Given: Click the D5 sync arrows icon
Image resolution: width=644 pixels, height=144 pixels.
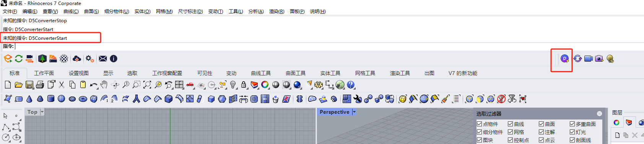Looking at the screenshot, I should coord(577,59).
